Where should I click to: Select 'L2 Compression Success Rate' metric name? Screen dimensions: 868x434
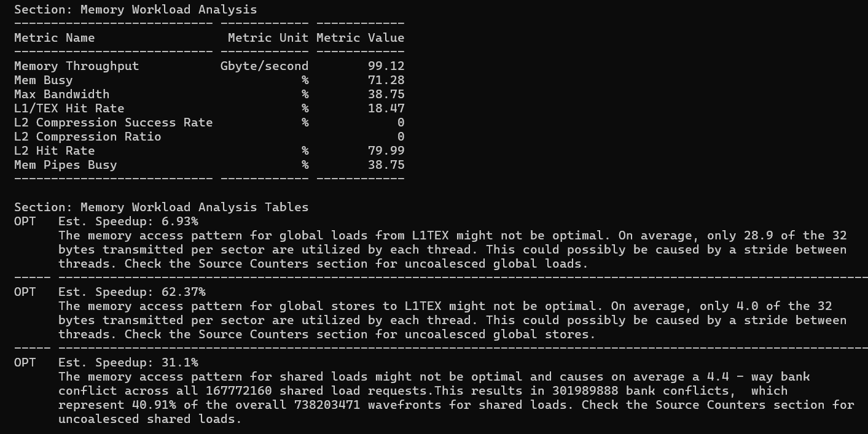pyautogui.click(x=114, y=123)
